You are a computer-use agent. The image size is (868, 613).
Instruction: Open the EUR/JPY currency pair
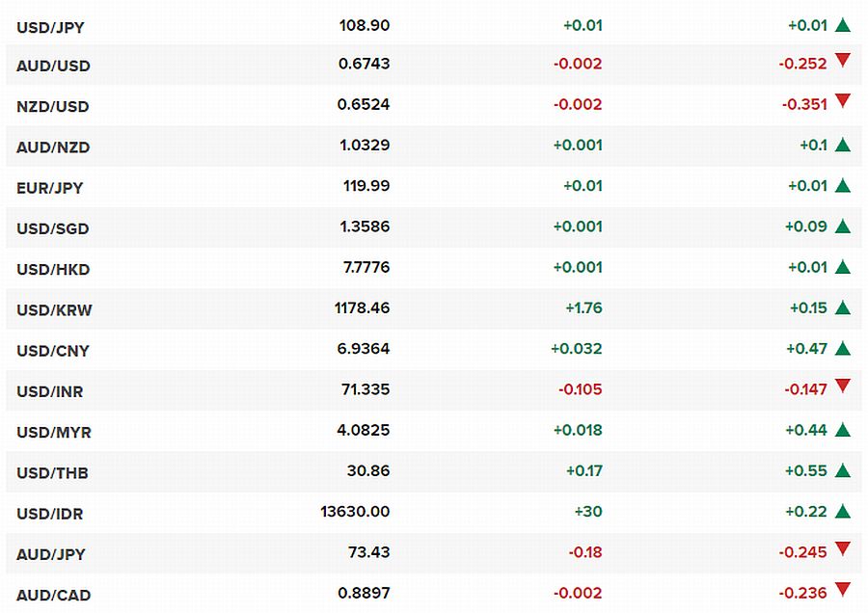[50, 188]
